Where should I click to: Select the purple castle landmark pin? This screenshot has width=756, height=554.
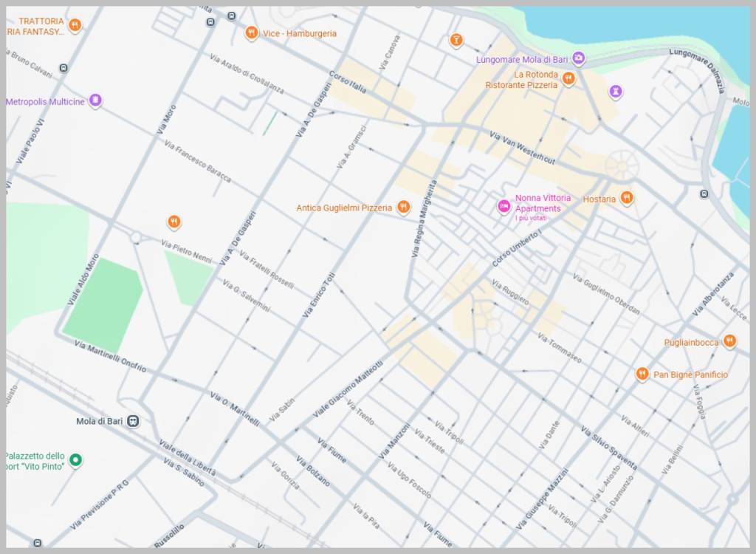coord(615,91)
